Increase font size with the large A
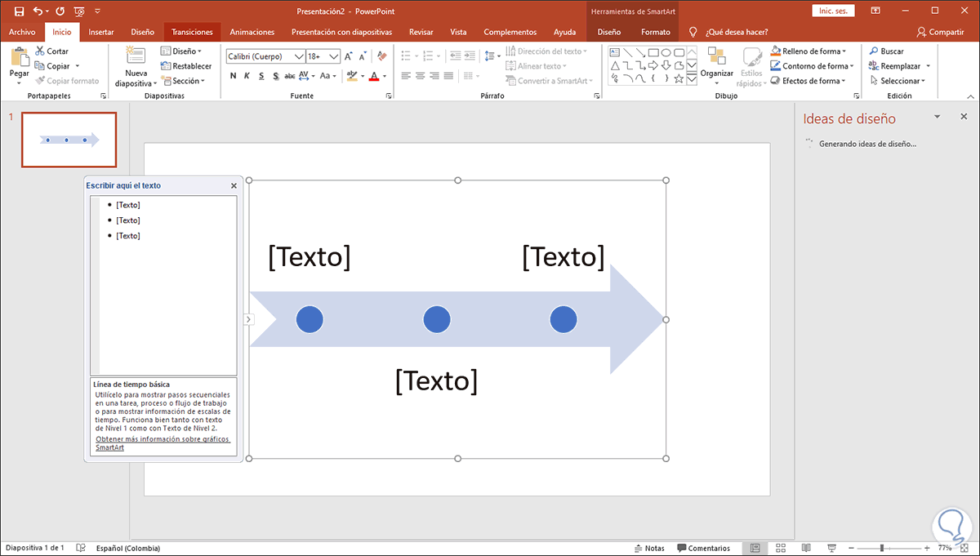 (x=349, y=56)
